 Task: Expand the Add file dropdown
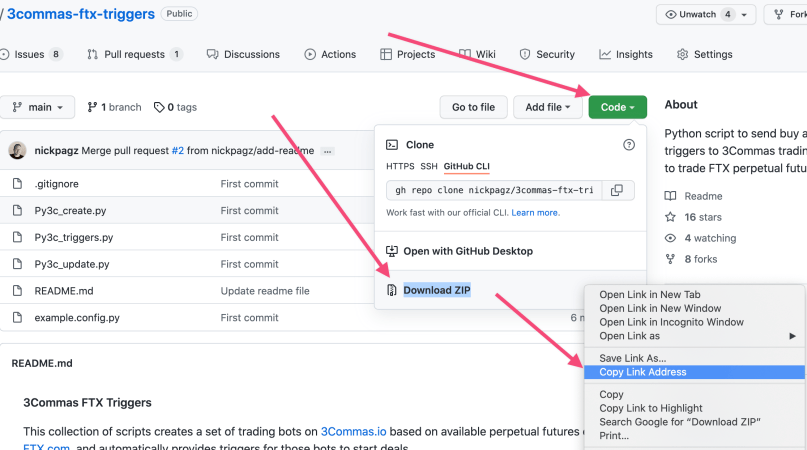coord(548,107)
